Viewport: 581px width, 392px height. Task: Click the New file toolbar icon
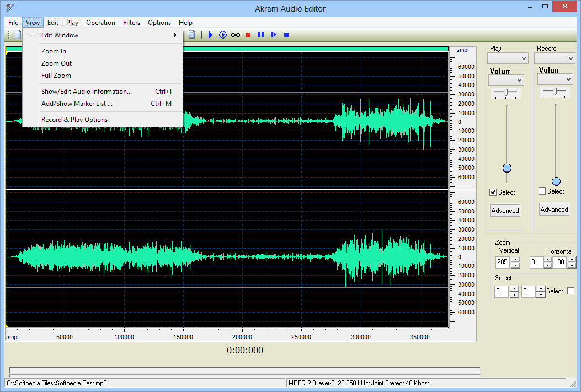[18, 35]
